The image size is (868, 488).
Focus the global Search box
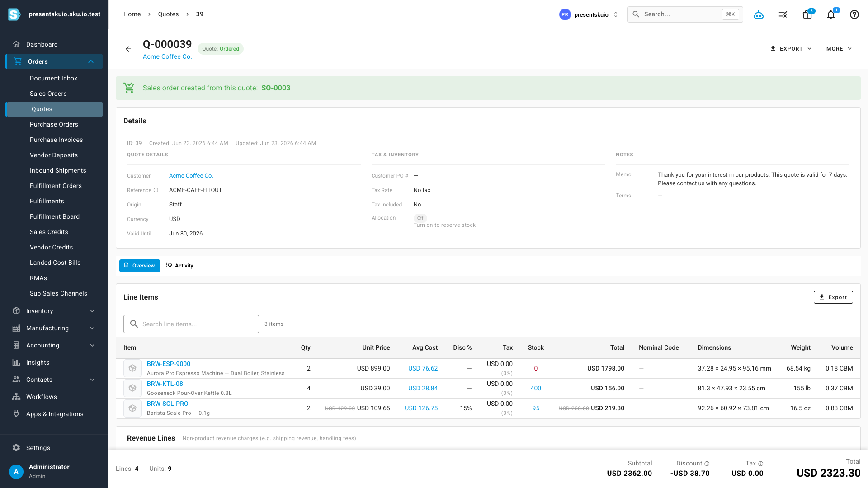tap(685, 14)
